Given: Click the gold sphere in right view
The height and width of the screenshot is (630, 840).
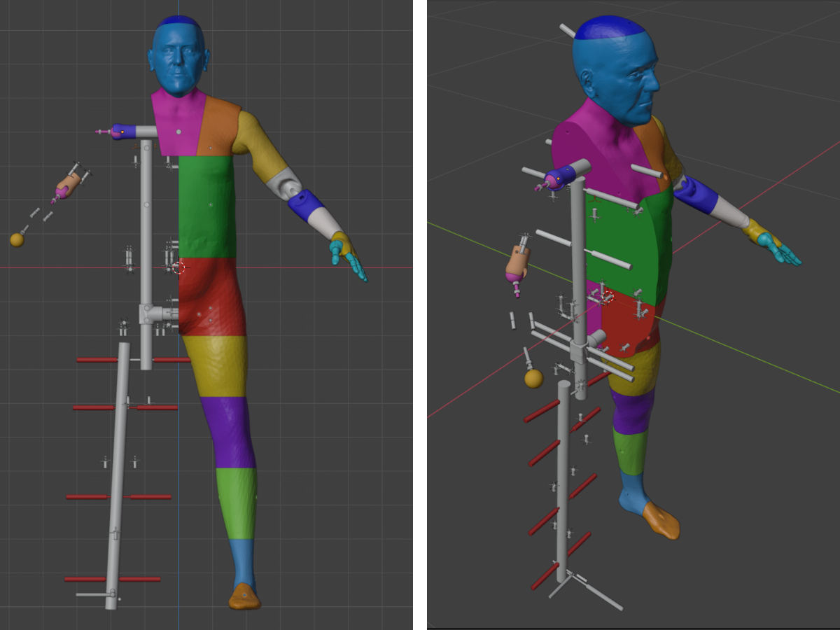Looking at the screenshot, I should coord(533,379).
